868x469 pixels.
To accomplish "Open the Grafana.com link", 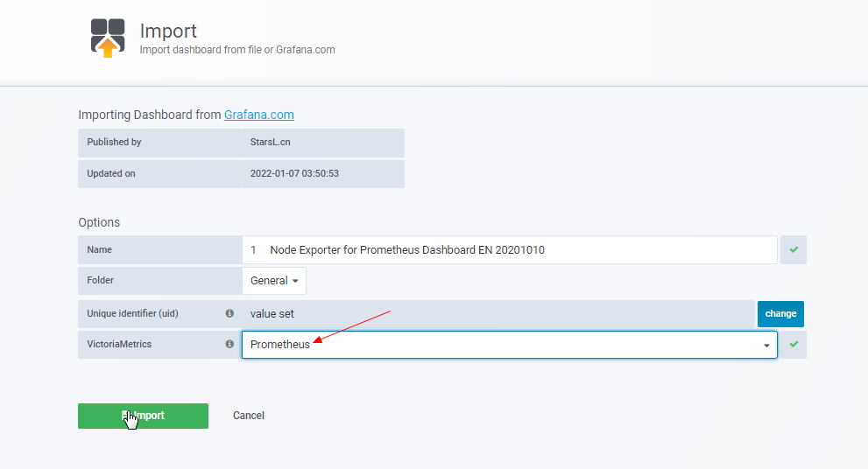I will pos(259,115).
